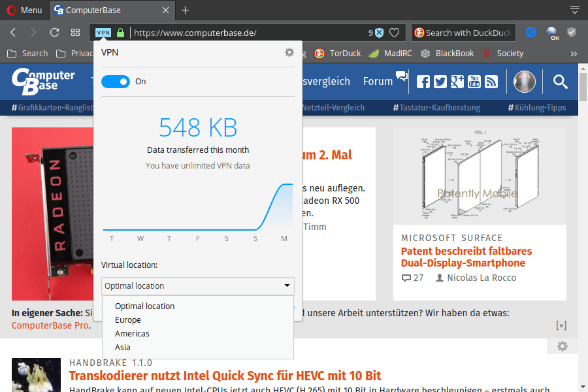This screenshot has height=392, width=588.
Task: Open author Nicolas La Rocco link
Action: pyautogui.click(x=476, y=278)
